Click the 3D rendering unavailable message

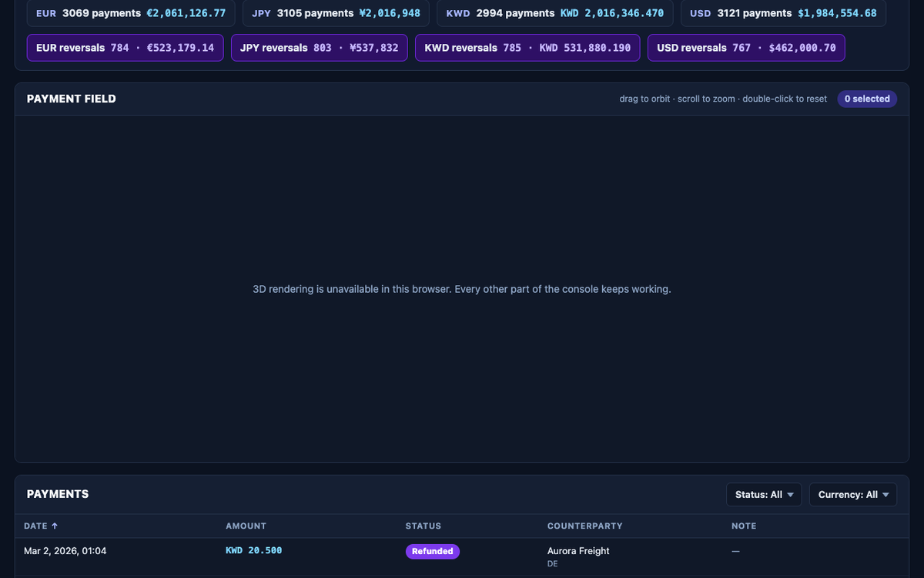(462, 289)
